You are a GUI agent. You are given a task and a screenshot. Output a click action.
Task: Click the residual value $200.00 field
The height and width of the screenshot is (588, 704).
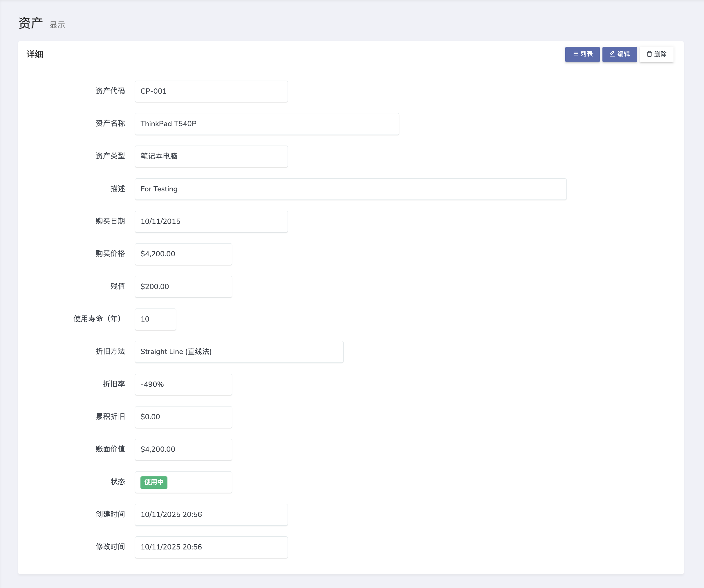click(x=183, y=286)
